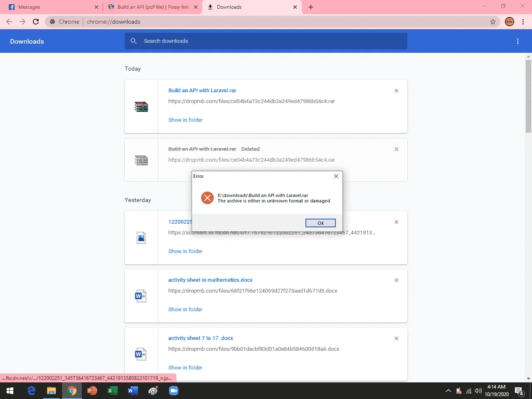Open the Windows Start menu
The image size is (532, 399).
click(x=10, y=391)
